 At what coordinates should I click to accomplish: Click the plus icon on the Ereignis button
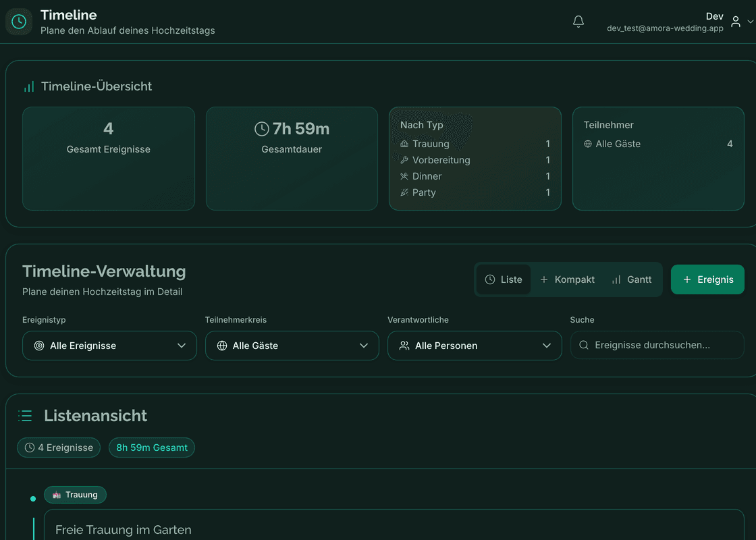tap(687, 279)
